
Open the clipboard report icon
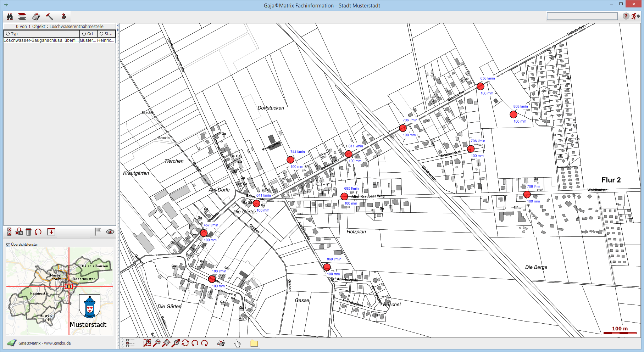(36, 17)
